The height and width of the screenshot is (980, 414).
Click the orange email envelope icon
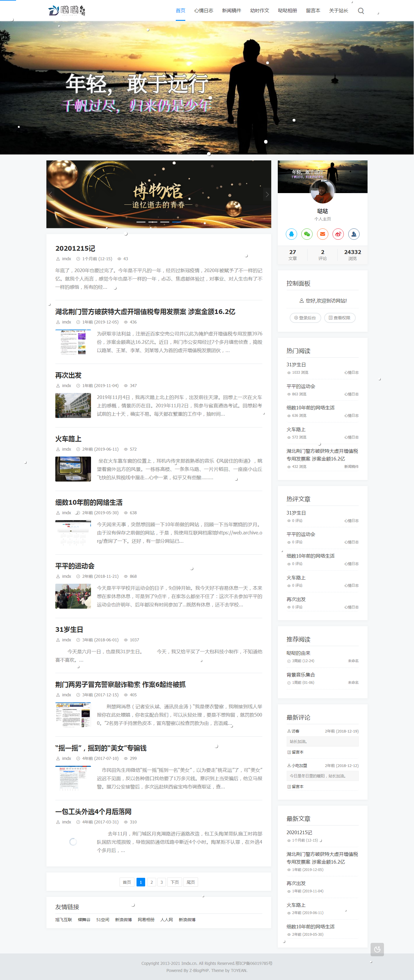[323, 234]
